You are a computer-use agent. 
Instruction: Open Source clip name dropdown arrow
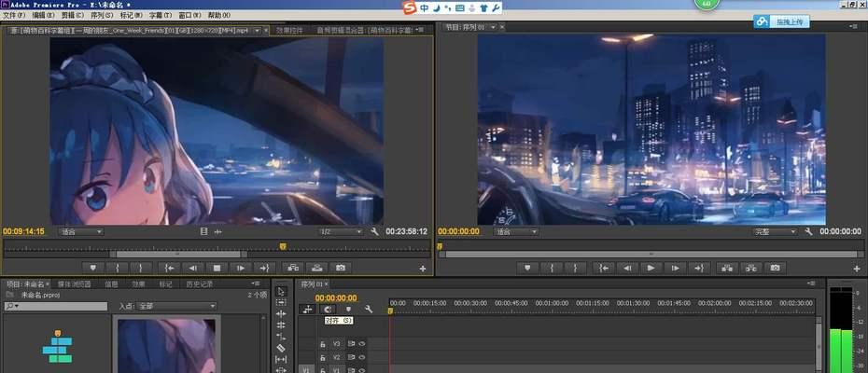[257, 31]
